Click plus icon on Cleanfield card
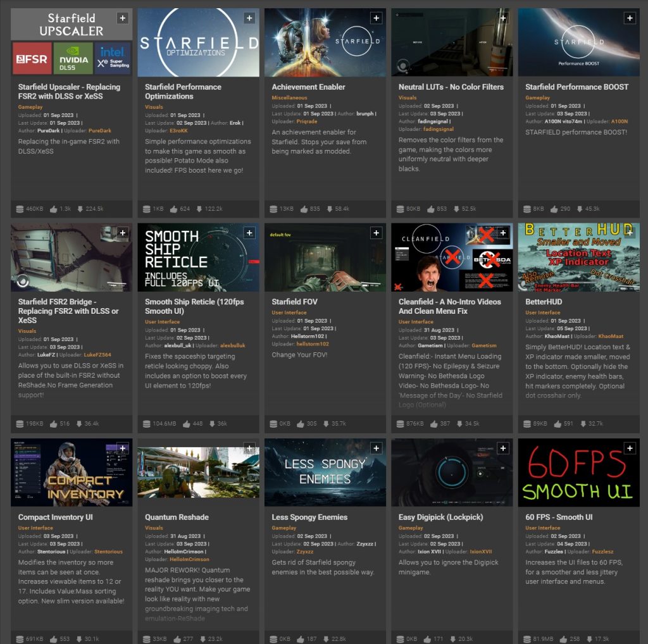Viewport: 648px width, 644px height. point(503,233)
